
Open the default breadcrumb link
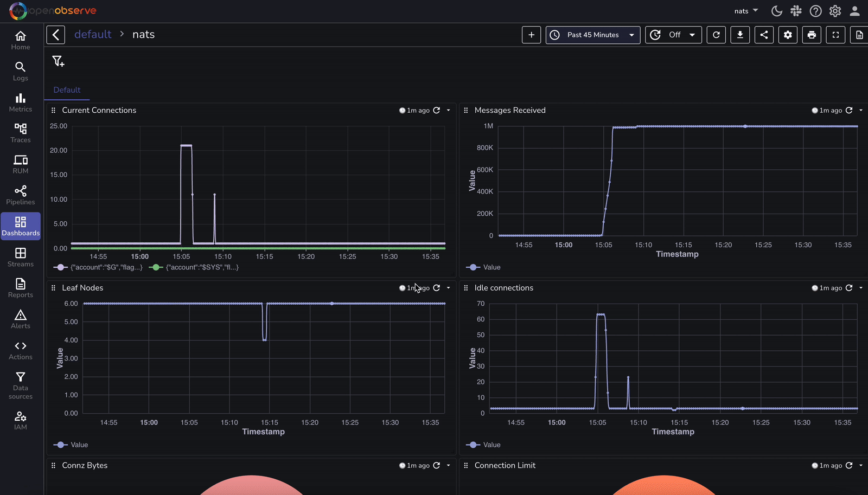click(92, 34)
